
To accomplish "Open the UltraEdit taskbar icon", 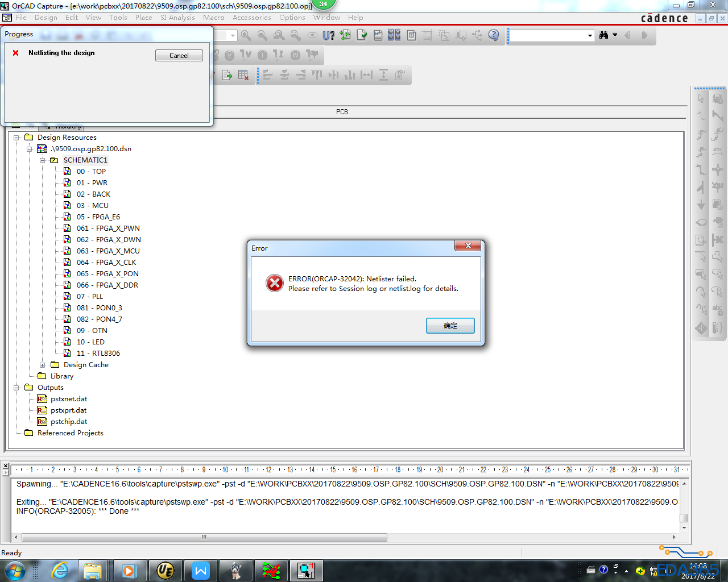I will (x=166, y=570).
